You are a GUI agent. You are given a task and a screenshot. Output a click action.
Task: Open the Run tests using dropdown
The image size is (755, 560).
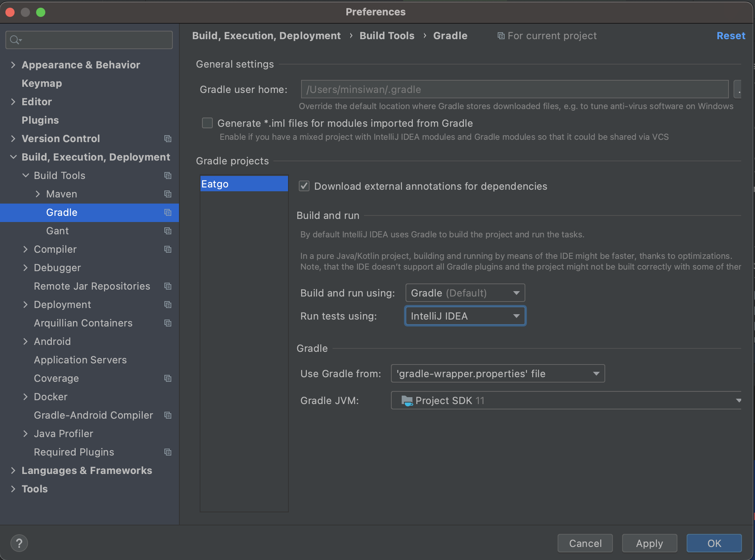point(465,316)
